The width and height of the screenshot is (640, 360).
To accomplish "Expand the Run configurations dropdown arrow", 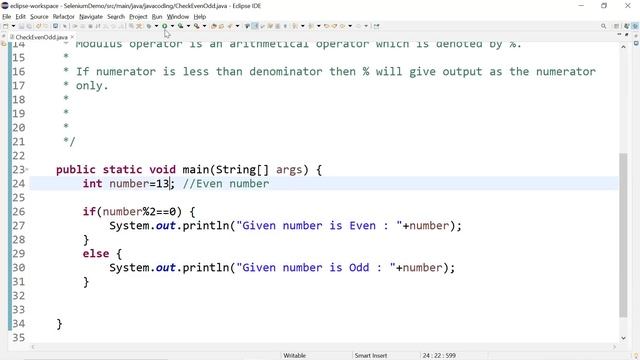I will pyautogui.click(x=173, y=26).
